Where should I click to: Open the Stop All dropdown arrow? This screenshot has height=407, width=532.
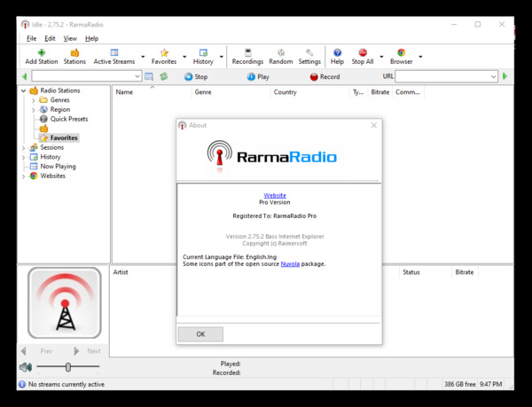point(381,57)
